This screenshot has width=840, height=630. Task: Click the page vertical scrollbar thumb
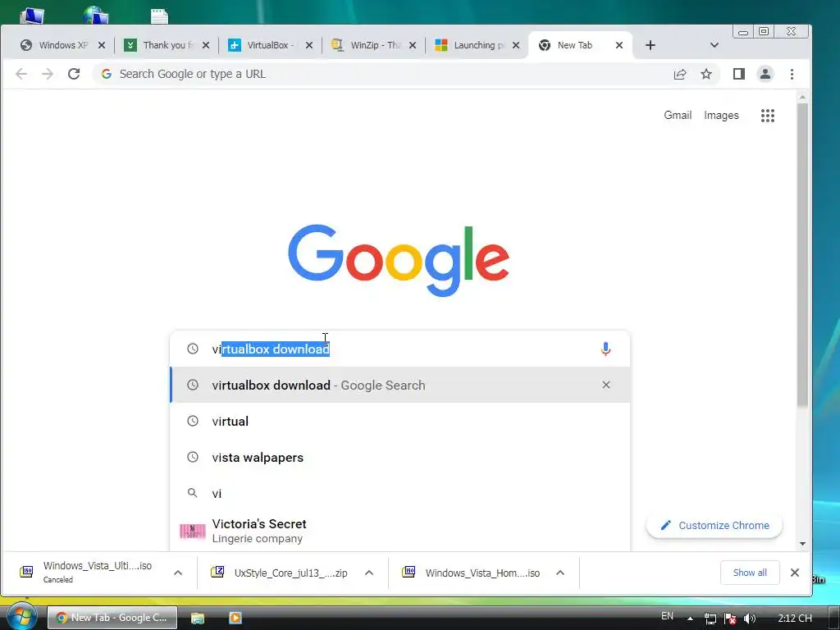[x=802, y=254]
